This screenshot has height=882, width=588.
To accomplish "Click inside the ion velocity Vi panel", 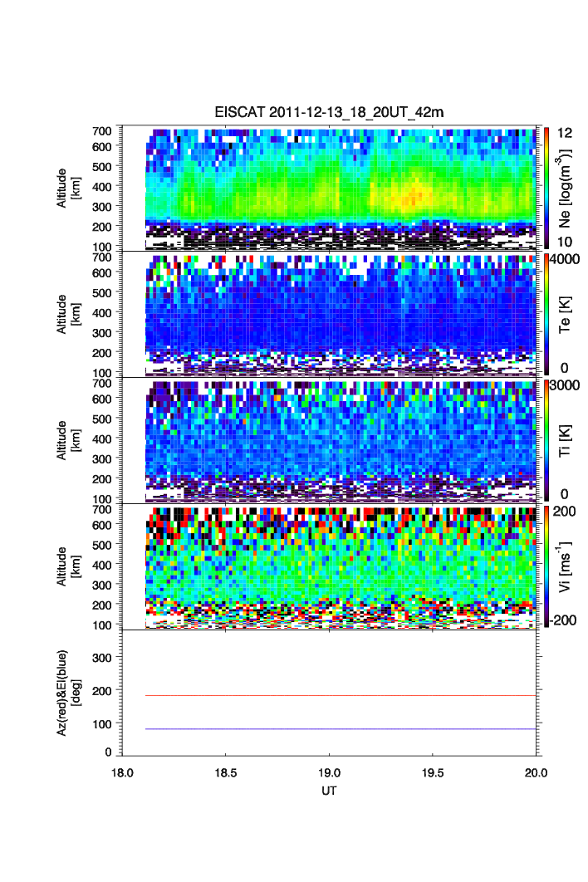I will (332, 565).
